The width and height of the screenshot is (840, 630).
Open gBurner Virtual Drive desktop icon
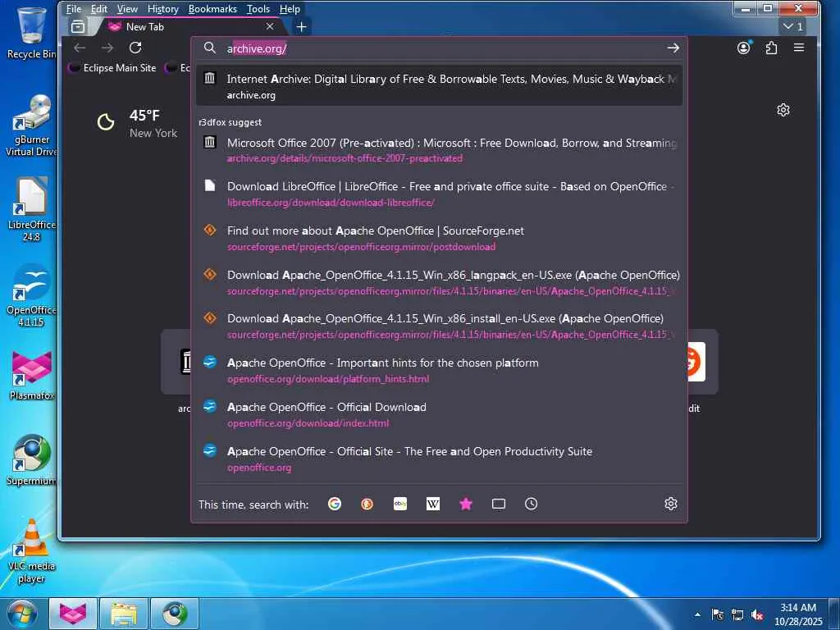pyautogui.click(x=31, y=126)
